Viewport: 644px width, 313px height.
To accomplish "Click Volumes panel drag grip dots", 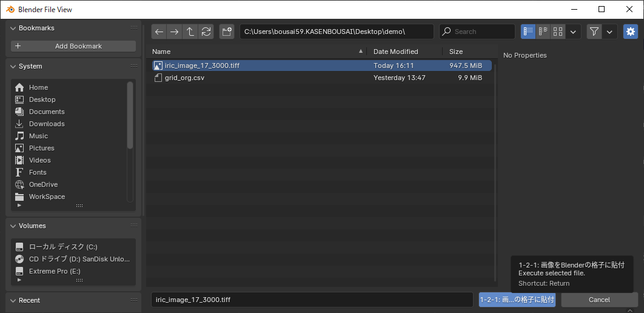I will (x=134, y=226).
